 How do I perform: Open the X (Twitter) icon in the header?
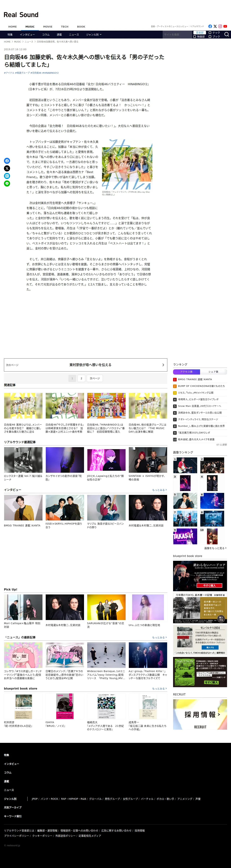pos(215,26)
